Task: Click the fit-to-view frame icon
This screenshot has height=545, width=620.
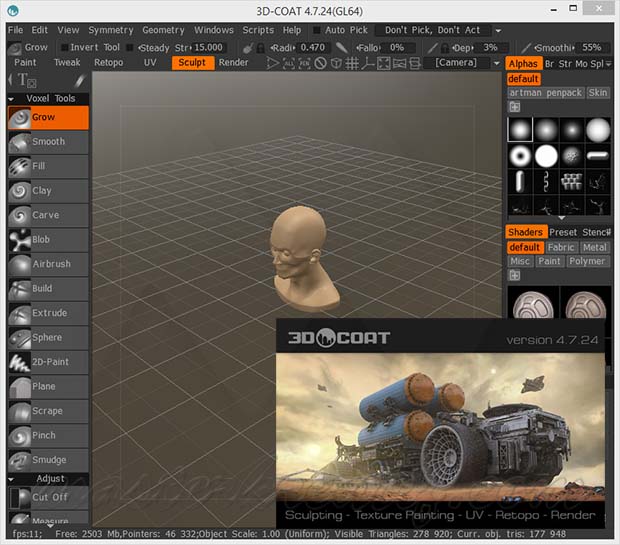Action: pos(383,63)
